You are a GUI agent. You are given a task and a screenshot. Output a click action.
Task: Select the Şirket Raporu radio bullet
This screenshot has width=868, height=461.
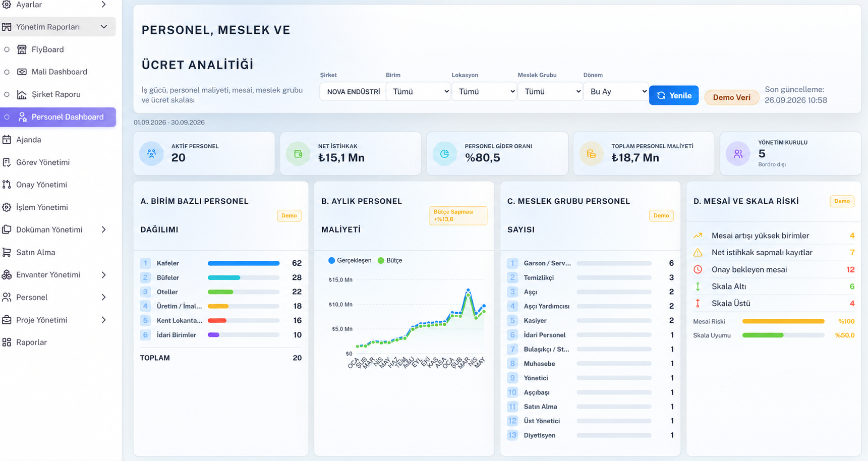pyautogui.click(x=7, y=94)
